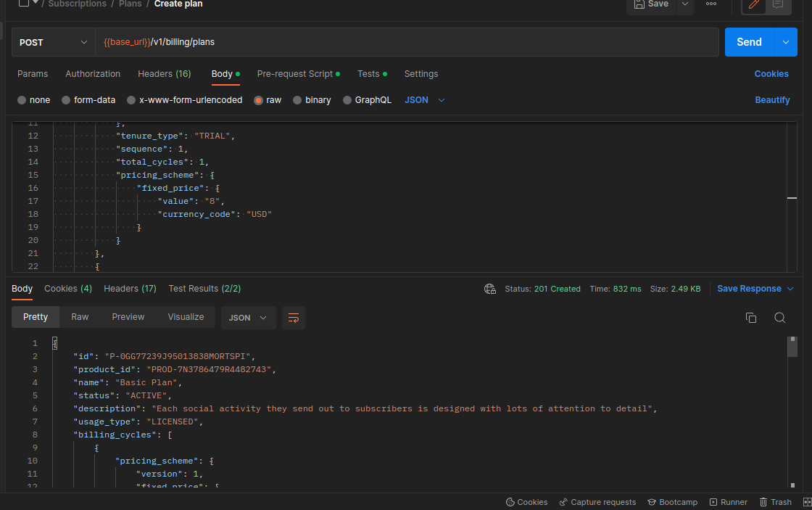Screen dimensions: 812x510
Task: Click the search icon in the response panel
Action: 779,318
